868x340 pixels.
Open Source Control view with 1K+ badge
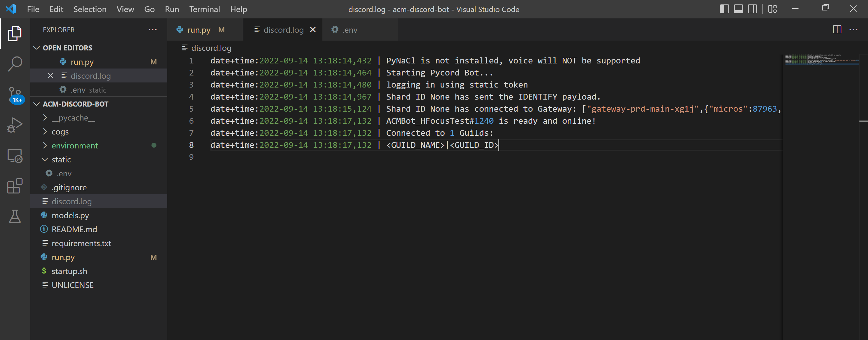tap(15, 95)
